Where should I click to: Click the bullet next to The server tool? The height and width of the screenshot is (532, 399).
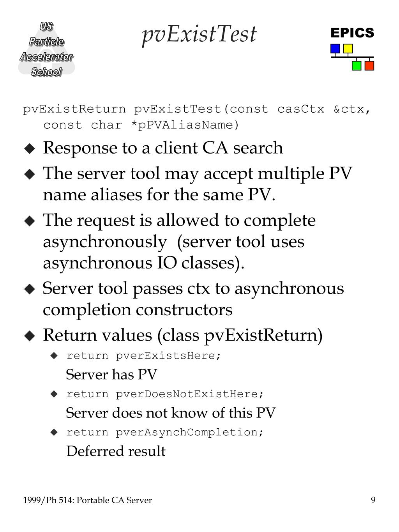click(x=30, y=174)
